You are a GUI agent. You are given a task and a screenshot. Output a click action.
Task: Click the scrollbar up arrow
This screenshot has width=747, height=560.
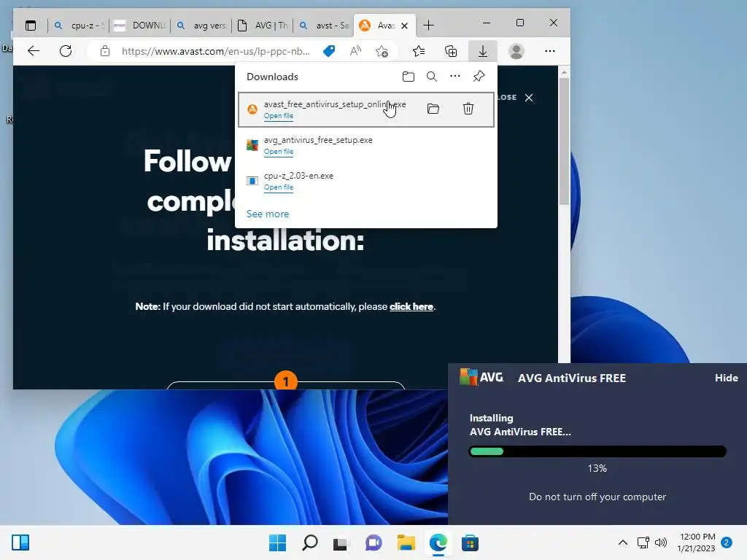point(564,72)
